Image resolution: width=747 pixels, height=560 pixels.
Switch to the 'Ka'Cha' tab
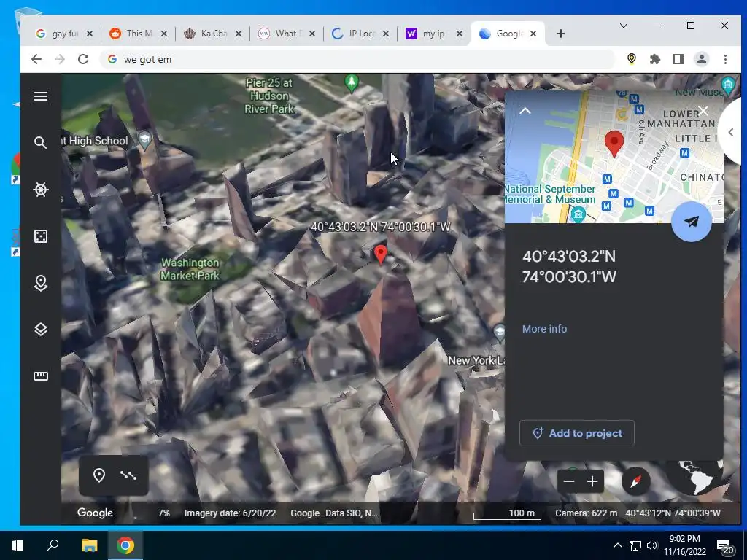207,34
